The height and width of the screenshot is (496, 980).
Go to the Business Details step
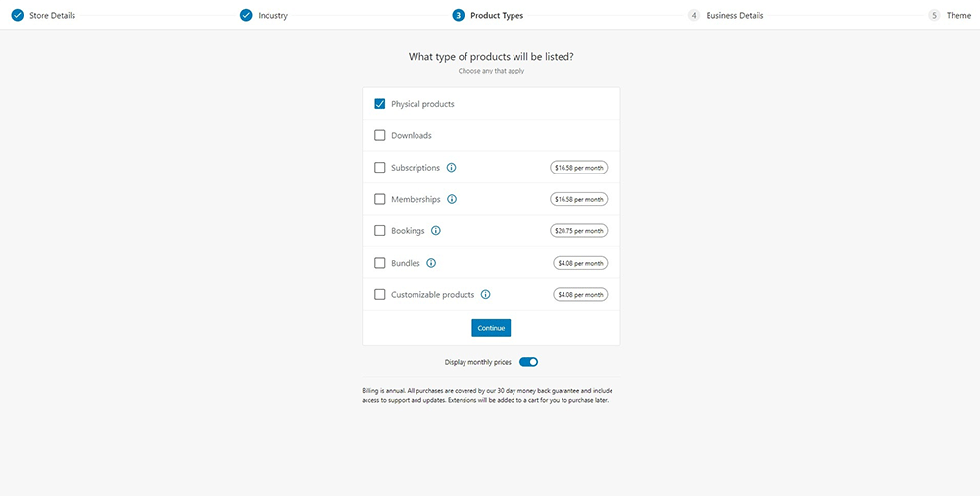click(734, 16)
